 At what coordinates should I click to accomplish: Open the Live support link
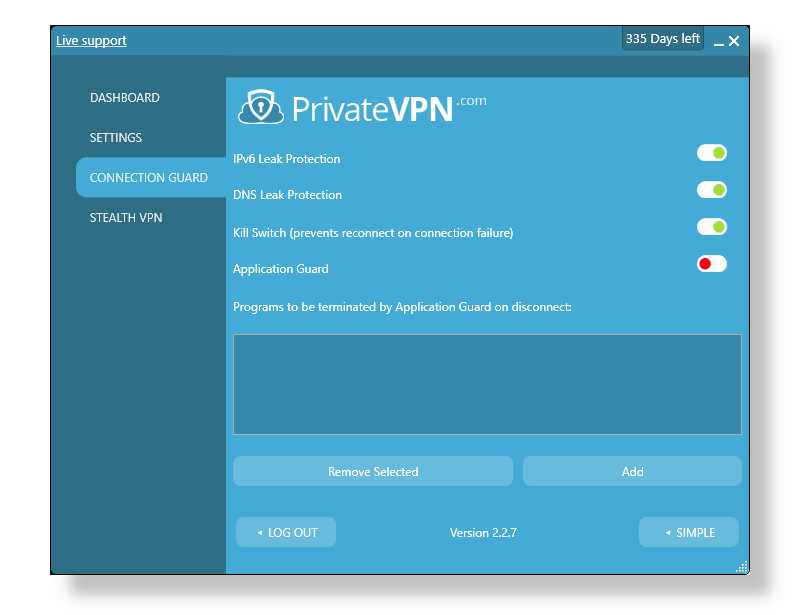(91, 40)
